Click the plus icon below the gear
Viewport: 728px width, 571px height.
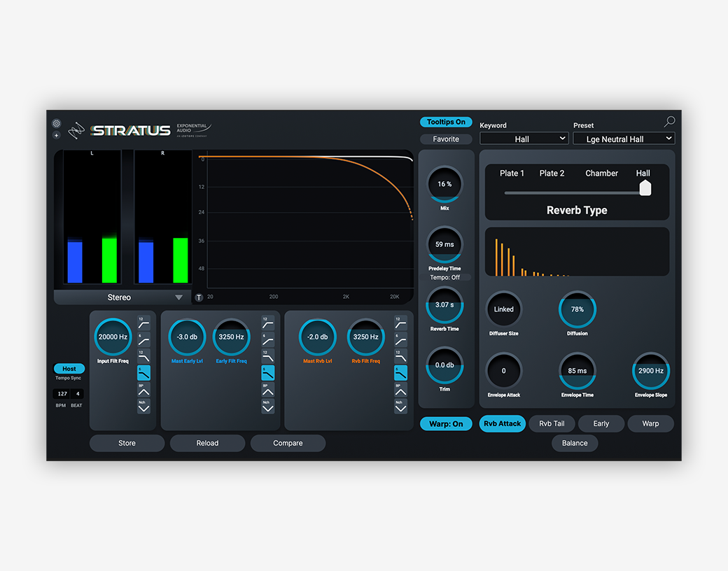tap(56, 136)
